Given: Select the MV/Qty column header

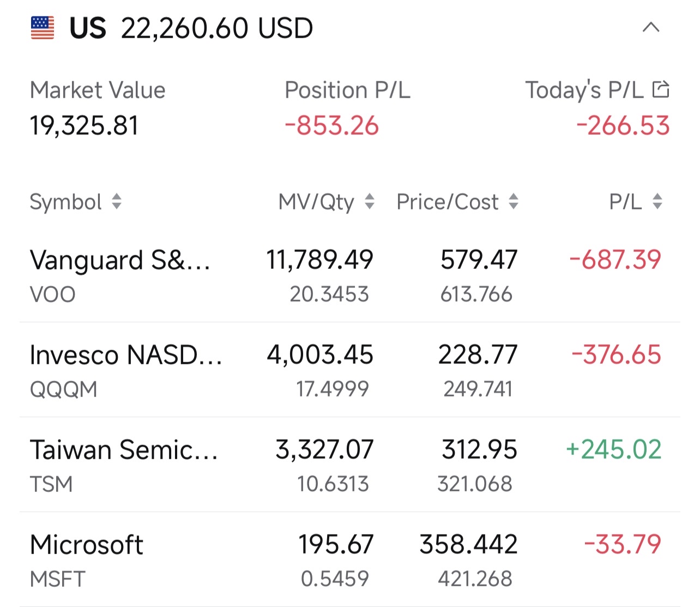Looking at the screenshot, I should tap(316, 202).
